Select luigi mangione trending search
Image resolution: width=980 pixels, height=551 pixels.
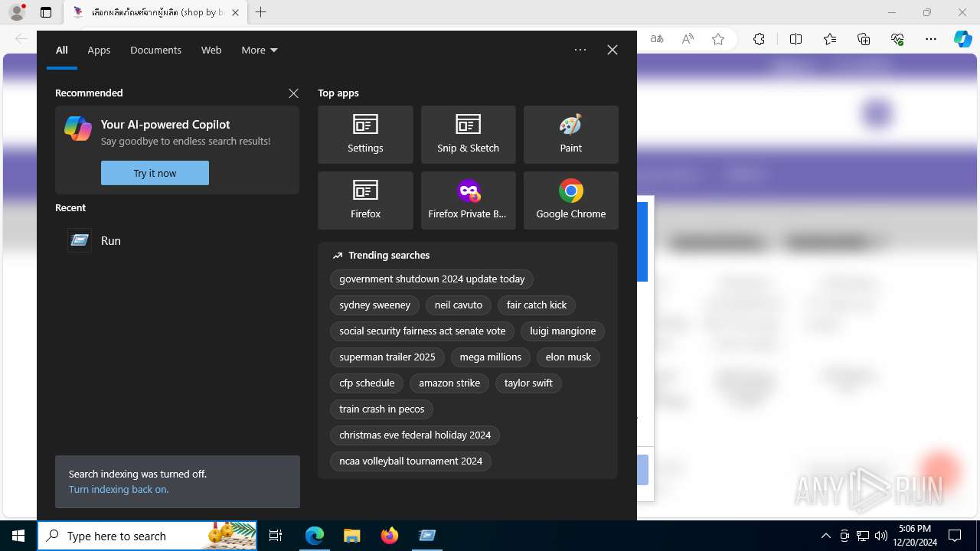point(563,331)
